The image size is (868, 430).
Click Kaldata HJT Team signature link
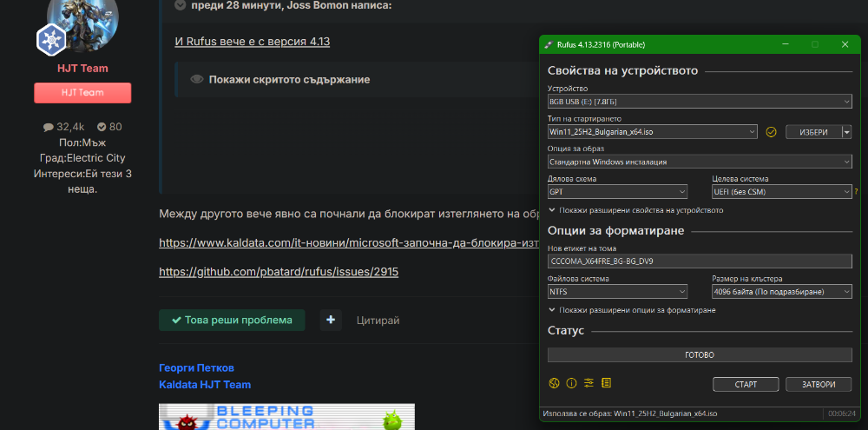(205, 385)
